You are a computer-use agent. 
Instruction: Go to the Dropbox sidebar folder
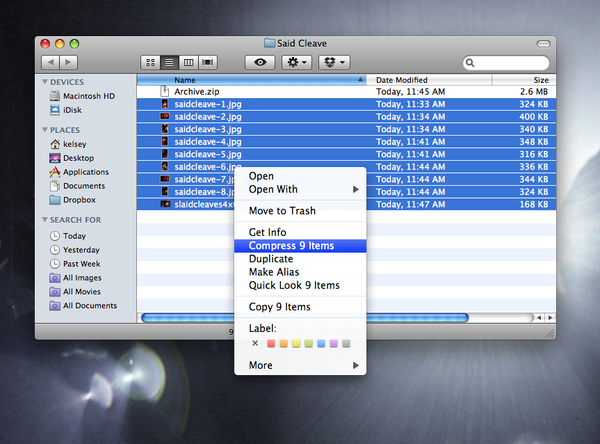coord(79,200)
